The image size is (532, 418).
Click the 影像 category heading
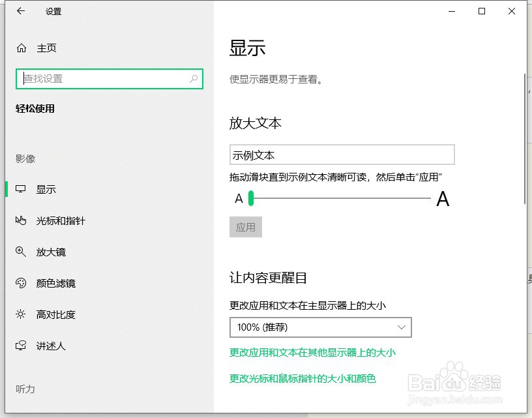coord(25,158)
